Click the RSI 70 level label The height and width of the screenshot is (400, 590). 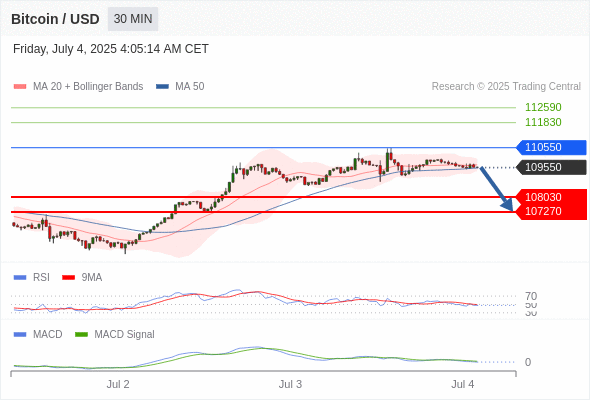pos(531,296)
